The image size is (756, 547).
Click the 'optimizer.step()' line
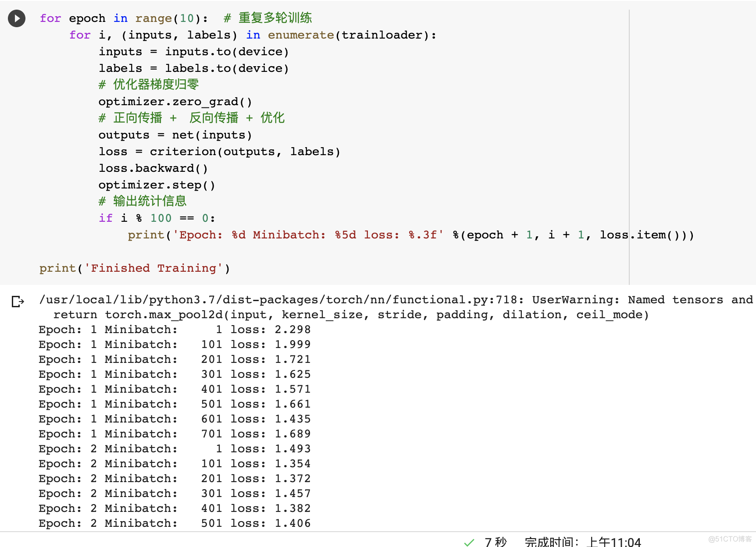tap(157, 185)
